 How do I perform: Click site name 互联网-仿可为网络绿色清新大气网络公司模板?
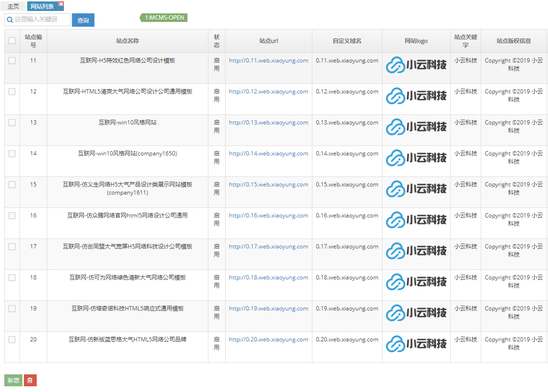[127, 278]
